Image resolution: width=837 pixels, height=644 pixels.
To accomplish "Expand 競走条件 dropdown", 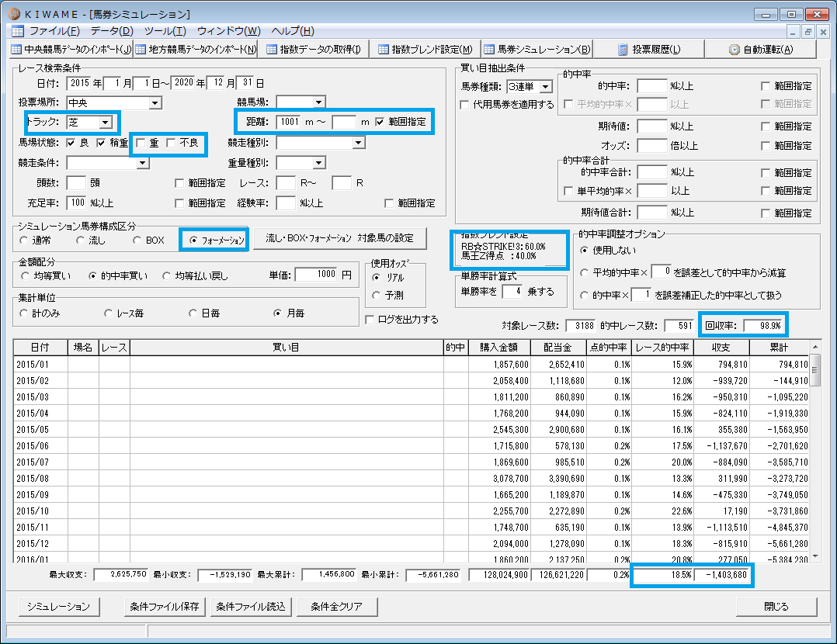I will coord(142,163).
